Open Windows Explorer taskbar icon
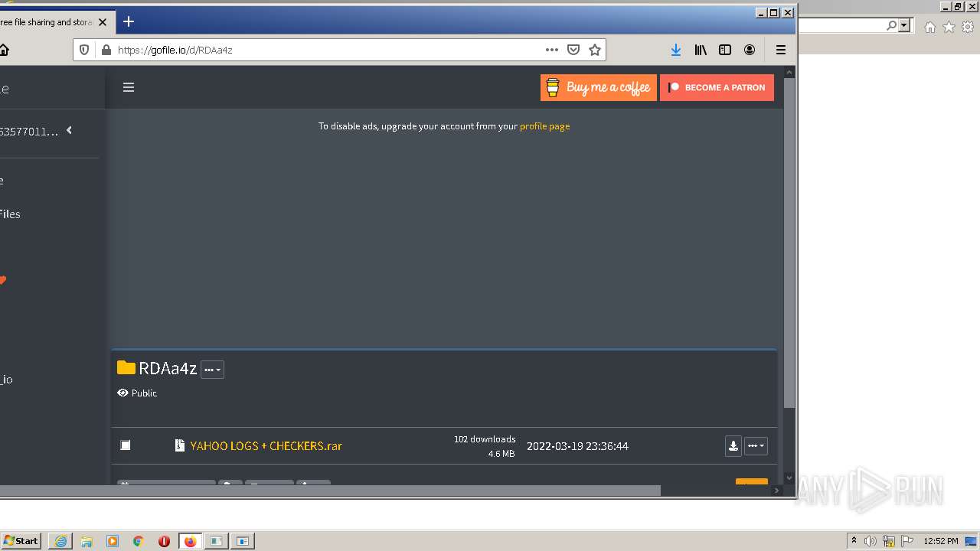 click(x=87, y=541)
